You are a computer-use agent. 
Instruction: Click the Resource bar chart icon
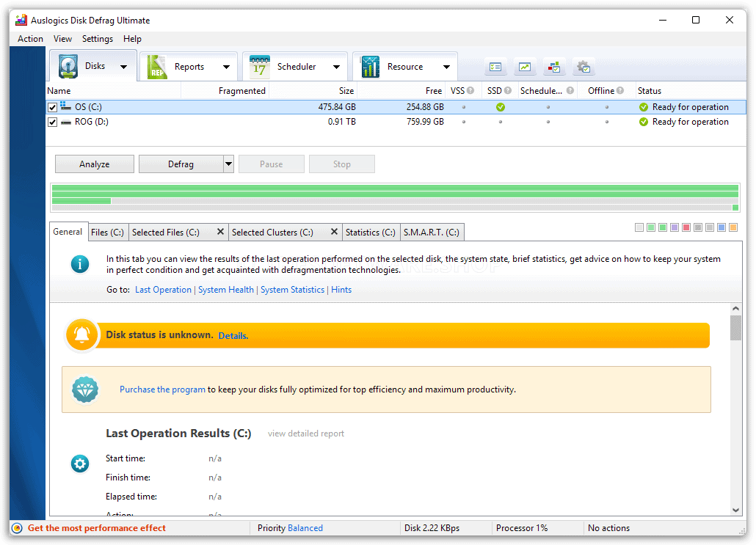coord(370,67)
